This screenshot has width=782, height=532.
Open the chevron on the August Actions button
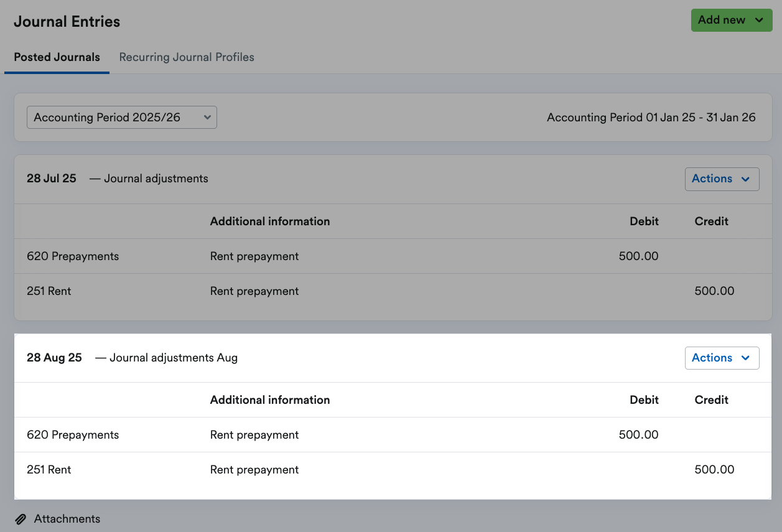pos(745,358)
